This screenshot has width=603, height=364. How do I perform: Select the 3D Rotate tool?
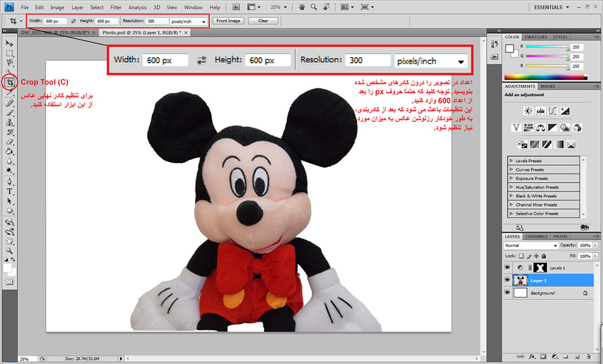(x=10, y=222)
